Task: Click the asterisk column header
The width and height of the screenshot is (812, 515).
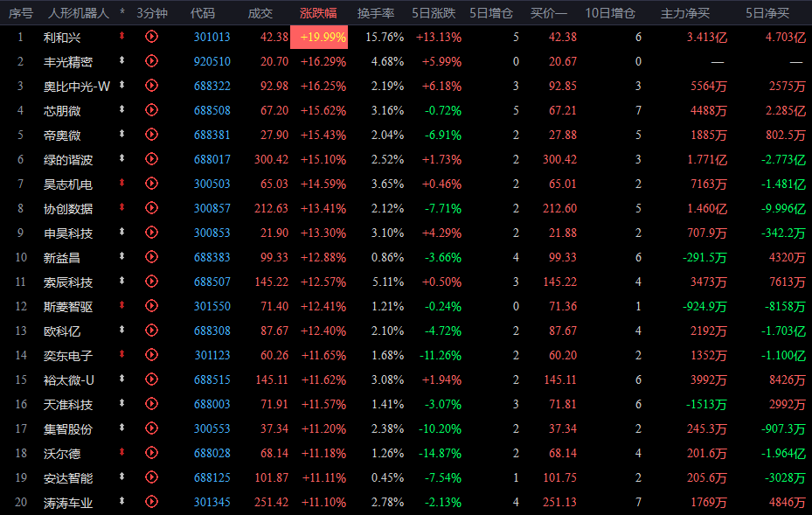Action: 122,11
